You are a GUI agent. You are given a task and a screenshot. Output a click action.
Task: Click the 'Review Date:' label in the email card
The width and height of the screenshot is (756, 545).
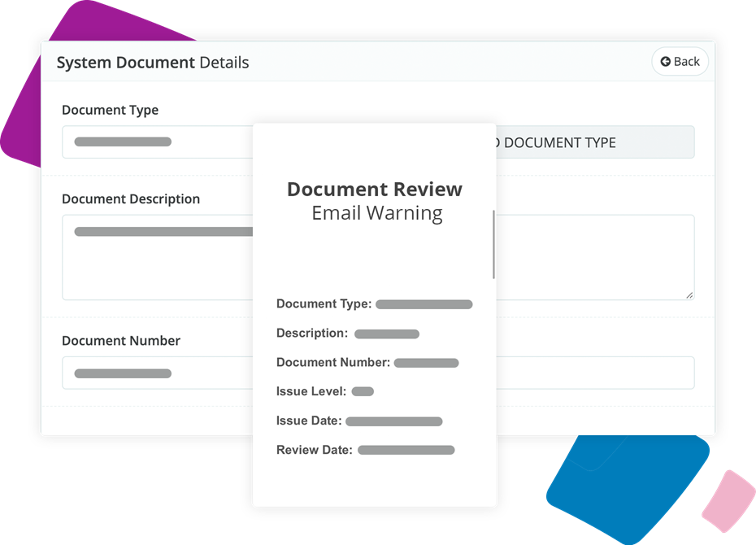click(x=315, y=450)
